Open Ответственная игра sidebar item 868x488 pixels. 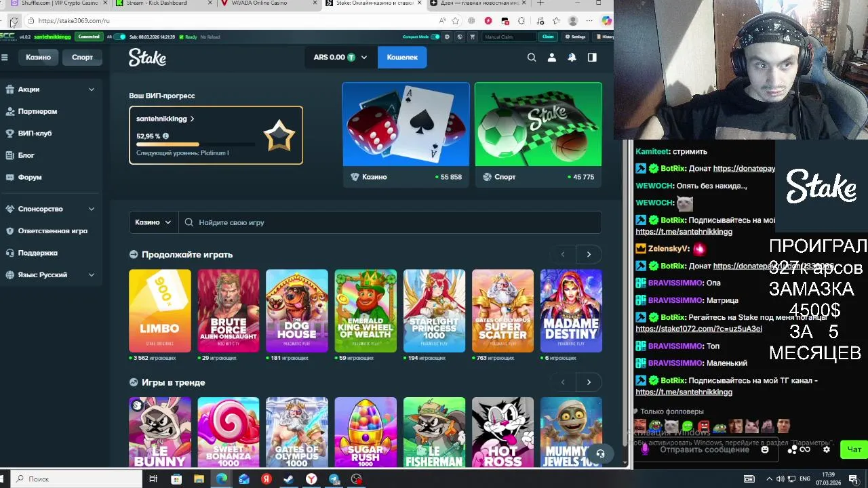[x=51, y=231]
